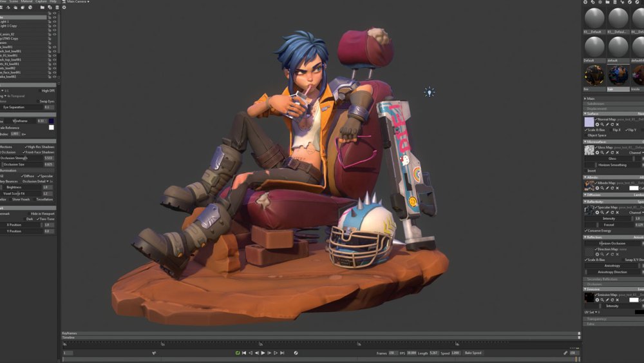This screenshot has width=644, height=363.
Task: Click the Eye Separation value field
Action: [x=48, y=107]
